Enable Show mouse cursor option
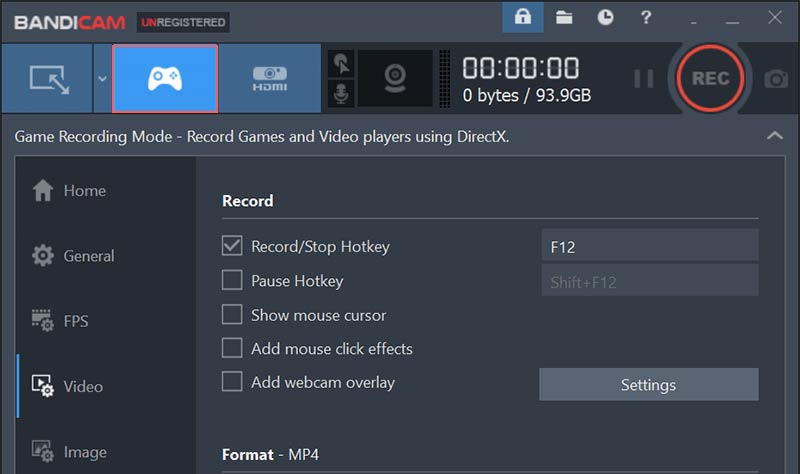This screenshot has width=800, height=474. [232, 315]
